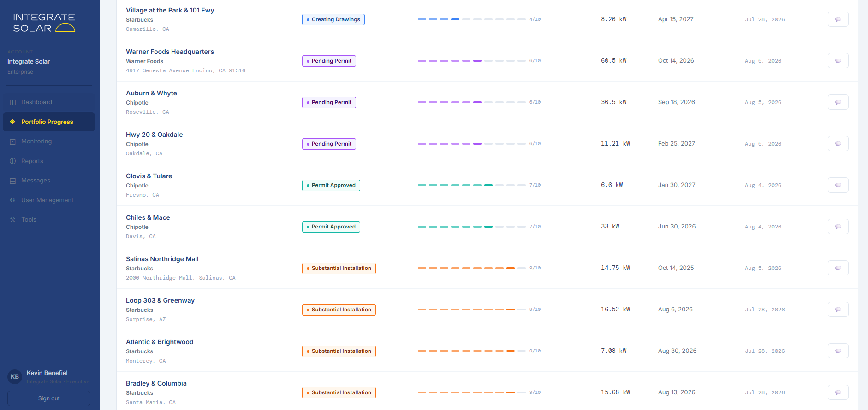Click Permit Approved badge for Chiles & Mace
Image resolution: width=868 pixels, height=410 pixels.
tap(331, 227)
